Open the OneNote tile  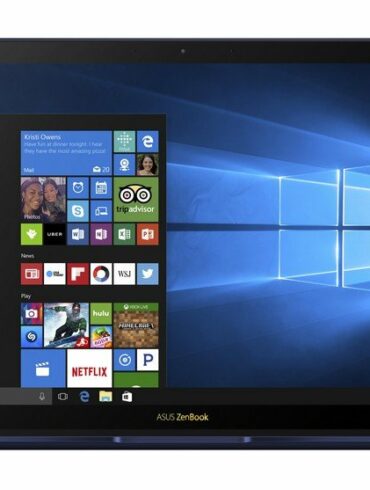point(101,234)
